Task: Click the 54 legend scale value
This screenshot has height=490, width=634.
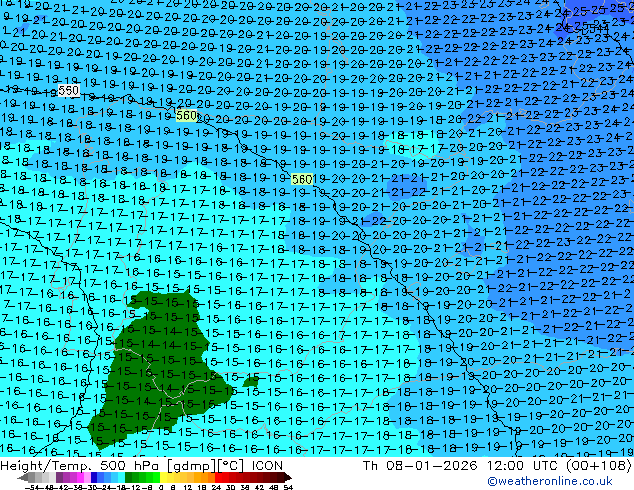Action: tap(288, 487)
